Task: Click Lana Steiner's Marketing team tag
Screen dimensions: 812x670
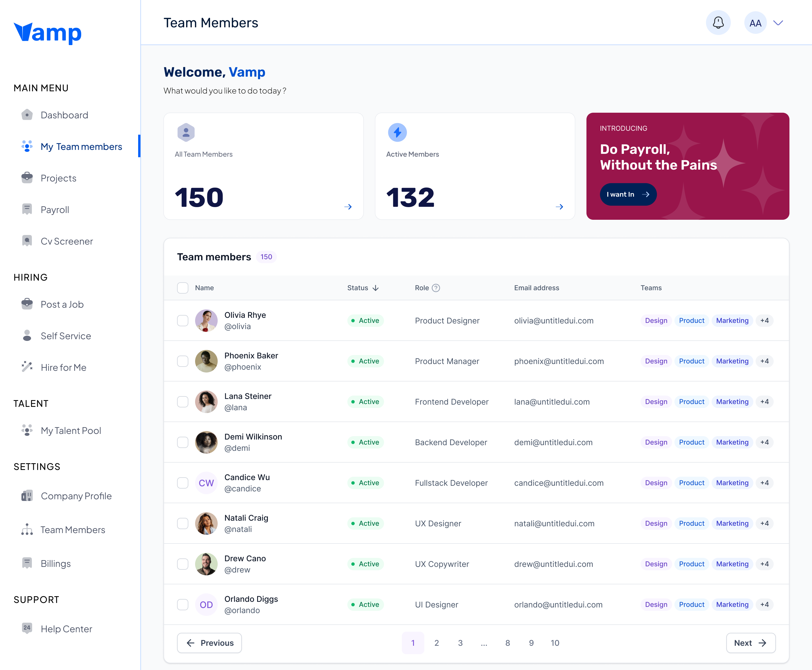Action: coord(732,402)
